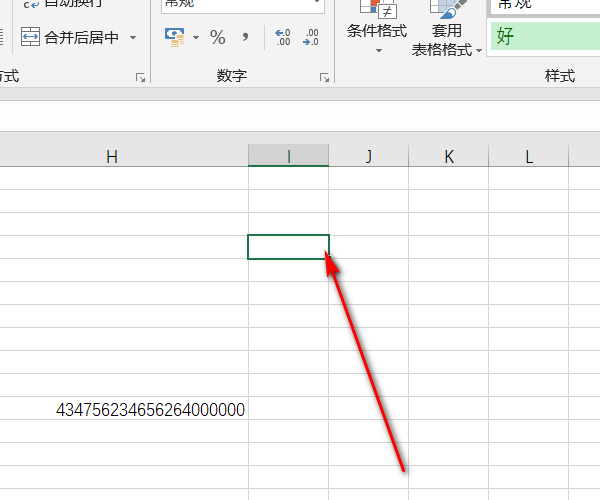Open the Number group dialog launcher
Screen dimensions: 600x500
point(324,78)
